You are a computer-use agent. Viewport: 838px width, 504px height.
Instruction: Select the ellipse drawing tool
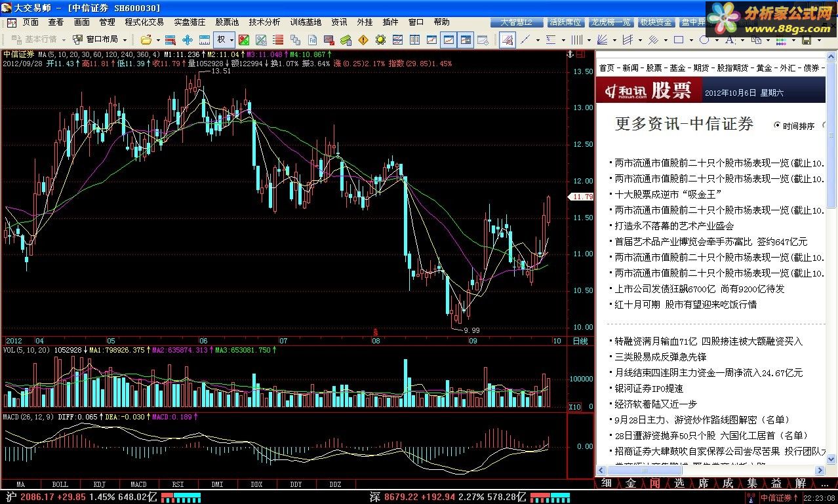click(x=704, y=40)
